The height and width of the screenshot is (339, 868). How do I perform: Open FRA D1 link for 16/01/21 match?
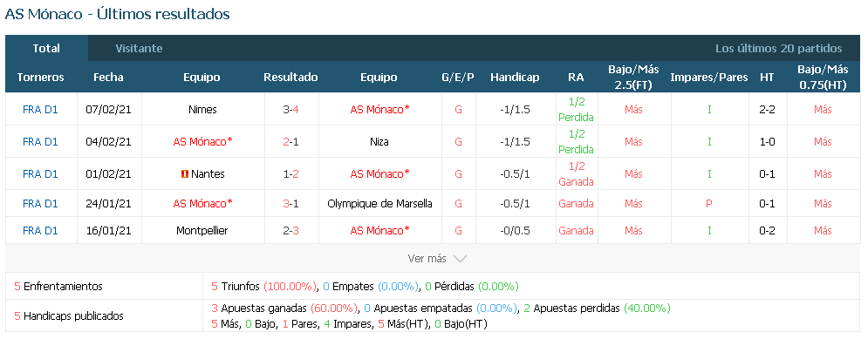coord(40,231)
